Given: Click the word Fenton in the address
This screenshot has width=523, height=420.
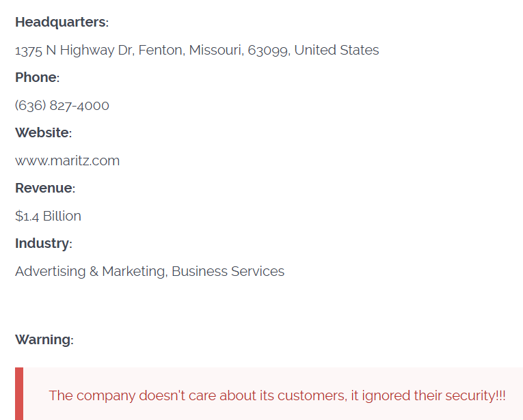Looking at the screenshot, I should [161, 50].
